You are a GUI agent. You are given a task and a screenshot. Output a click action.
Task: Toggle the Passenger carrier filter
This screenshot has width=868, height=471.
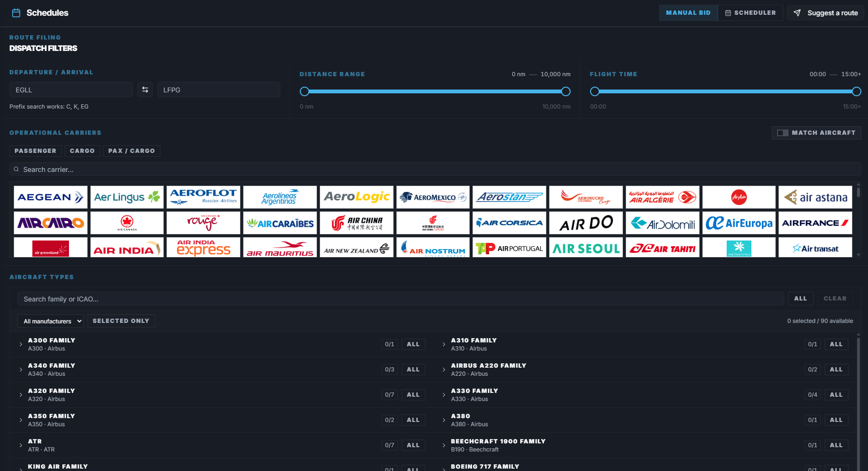pyautogui.click(x=35, y=151)
